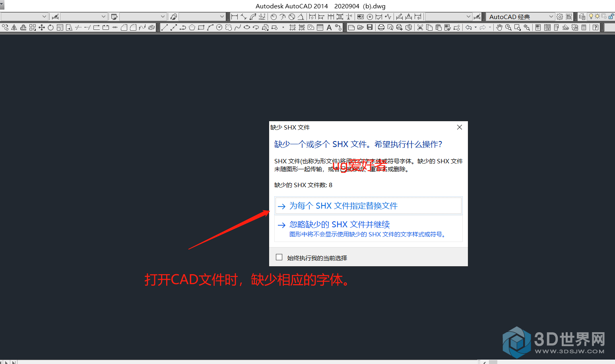The width and height of the screenshot is (615, 364).
Task: Select the Offset tool icon
Action: (x=23, y=27)
